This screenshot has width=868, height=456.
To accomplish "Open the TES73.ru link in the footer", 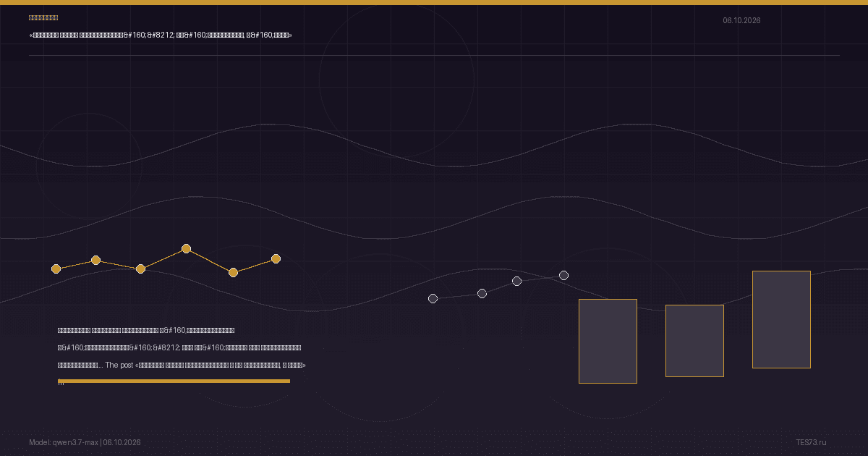I will (811, 442).
